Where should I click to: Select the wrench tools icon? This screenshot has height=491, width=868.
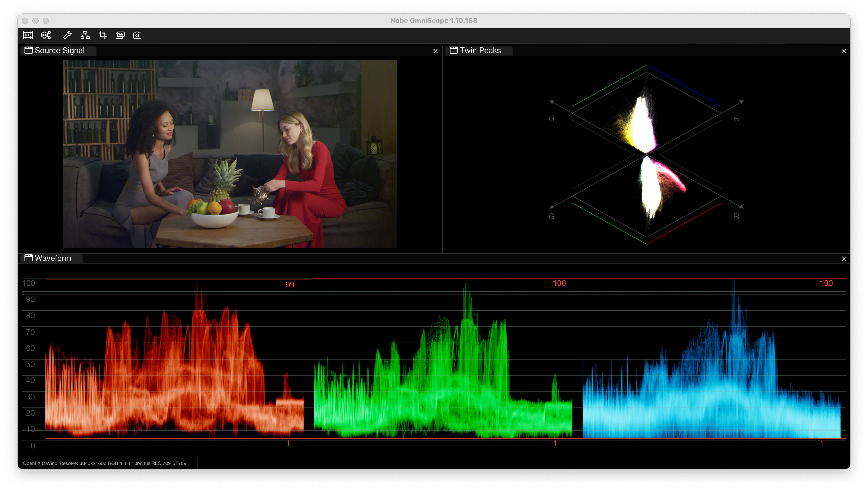67,35
